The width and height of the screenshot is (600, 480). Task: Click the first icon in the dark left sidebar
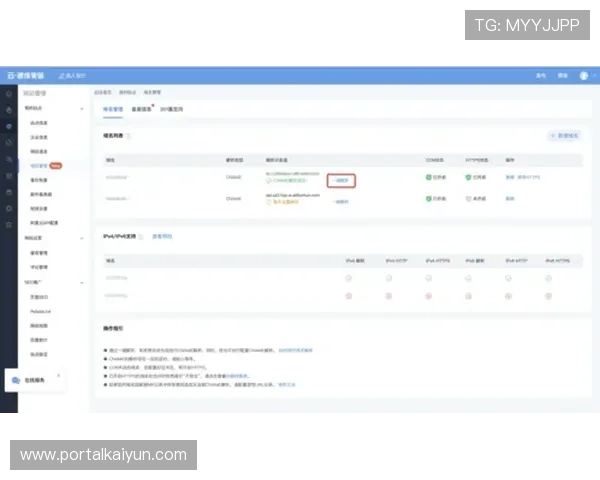pos(9,92)
